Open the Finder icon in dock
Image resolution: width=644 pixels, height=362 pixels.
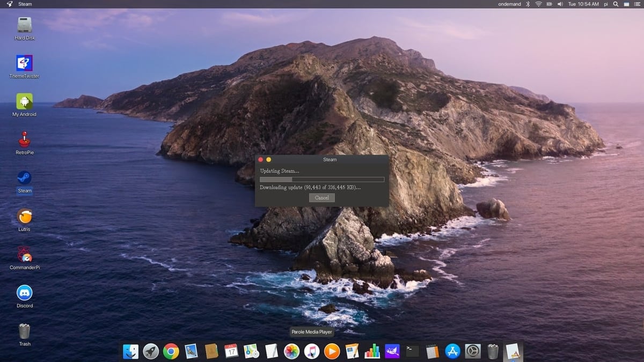point(130,351)
